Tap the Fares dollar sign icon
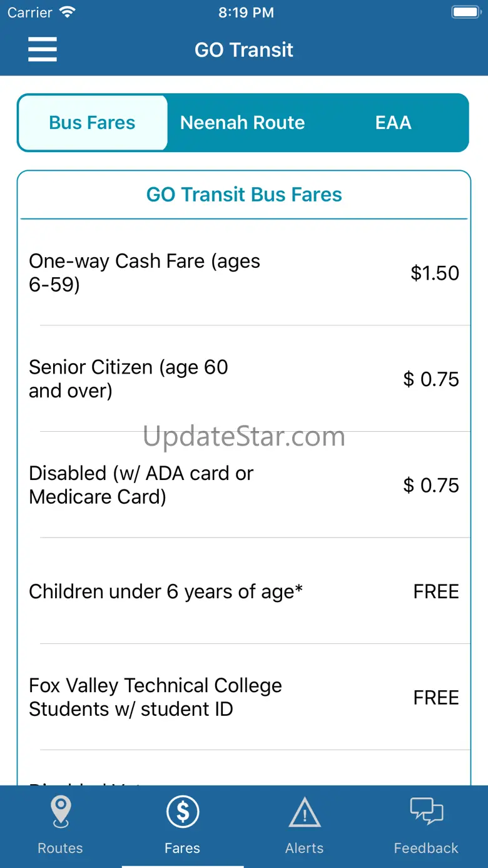This screenshot has width=488, height=868. [183, 811]
